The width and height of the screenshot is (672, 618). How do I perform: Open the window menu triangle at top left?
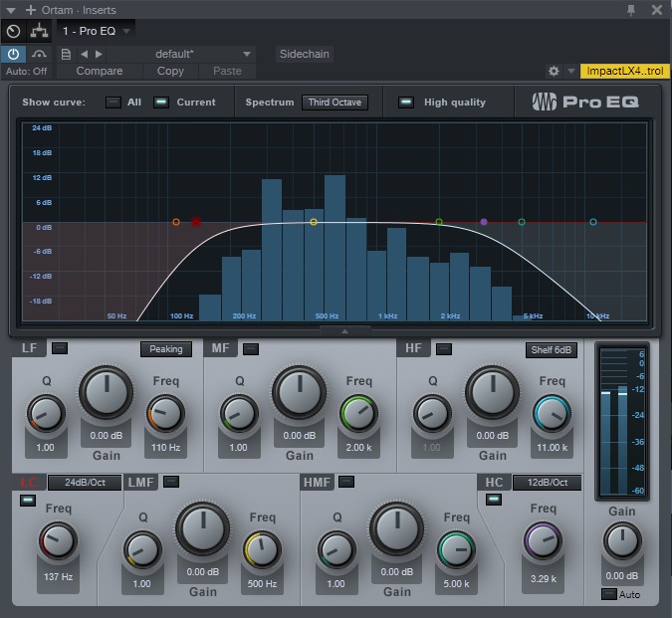point(11,10)
